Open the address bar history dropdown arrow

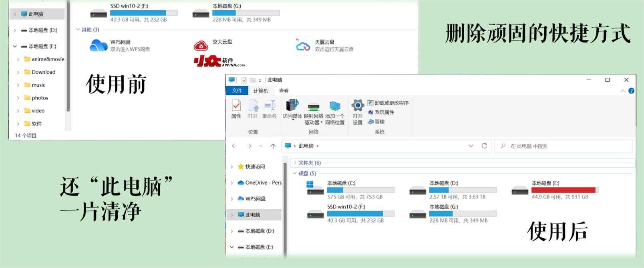471,146
